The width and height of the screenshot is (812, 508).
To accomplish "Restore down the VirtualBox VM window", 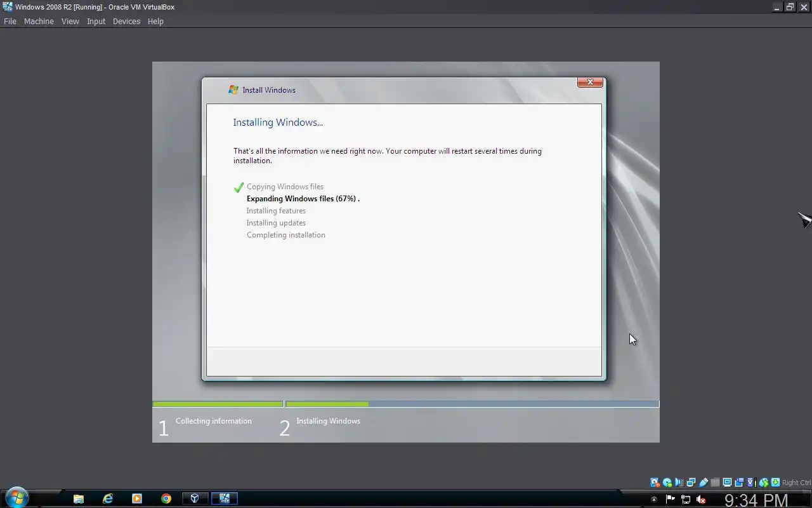I will 790,7.
